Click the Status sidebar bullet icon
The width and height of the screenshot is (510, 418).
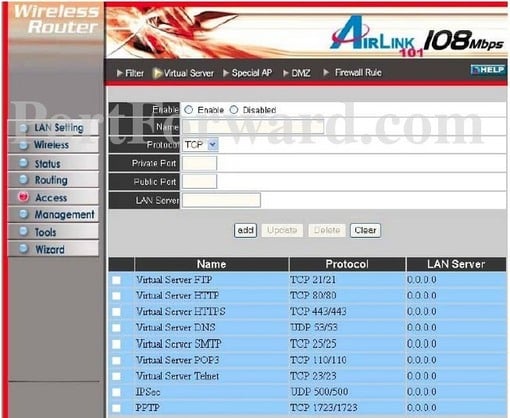click(24, 163)
